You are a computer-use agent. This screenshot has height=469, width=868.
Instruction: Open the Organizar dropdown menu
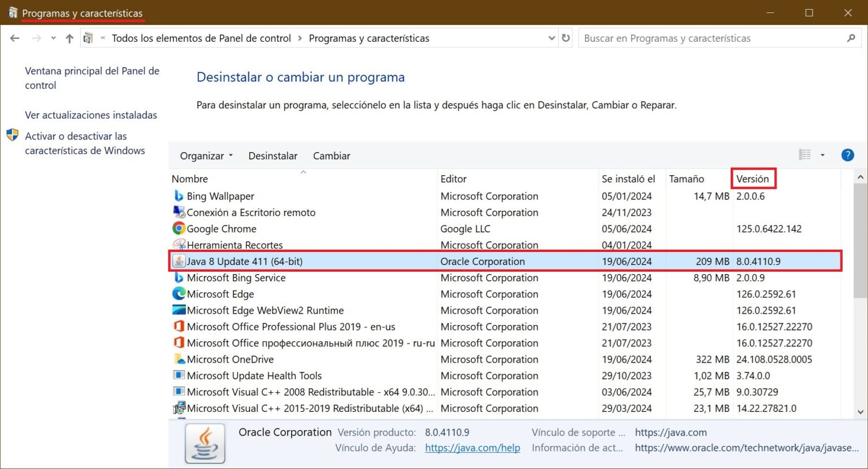[206, 156]
